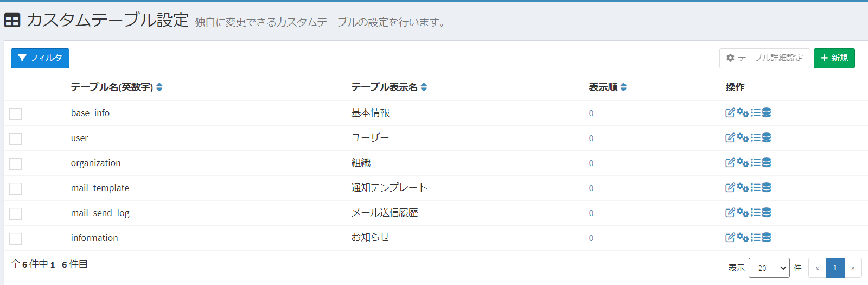Click the next page » pagination arrow
This screenshot has width=868, height=285.
pyautogui.click(x=853, y=268)
